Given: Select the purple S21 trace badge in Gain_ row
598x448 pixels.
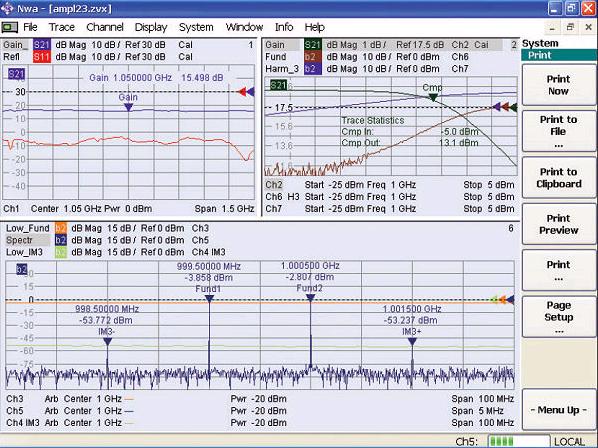Looking at the screenshot, I should coord(42,45).
